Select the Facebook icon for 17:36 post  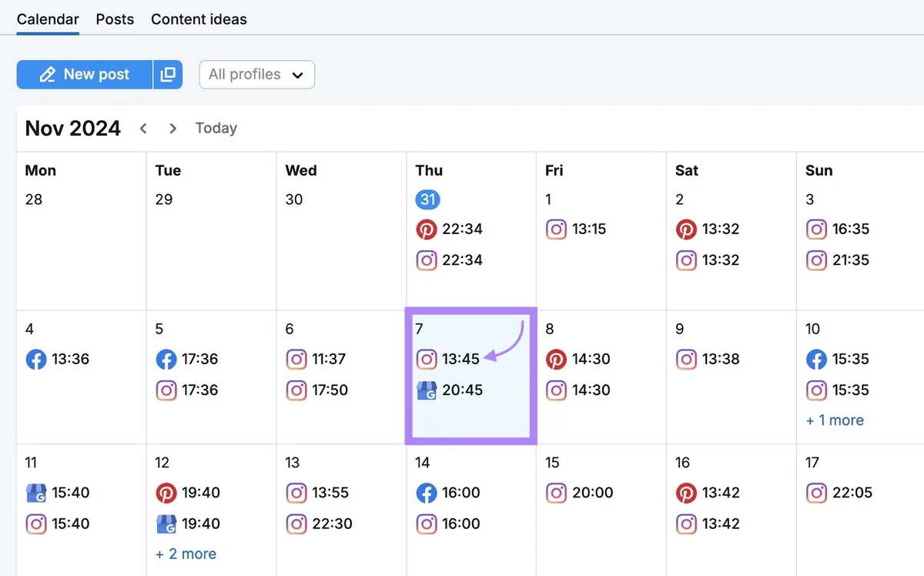(166, 359)
